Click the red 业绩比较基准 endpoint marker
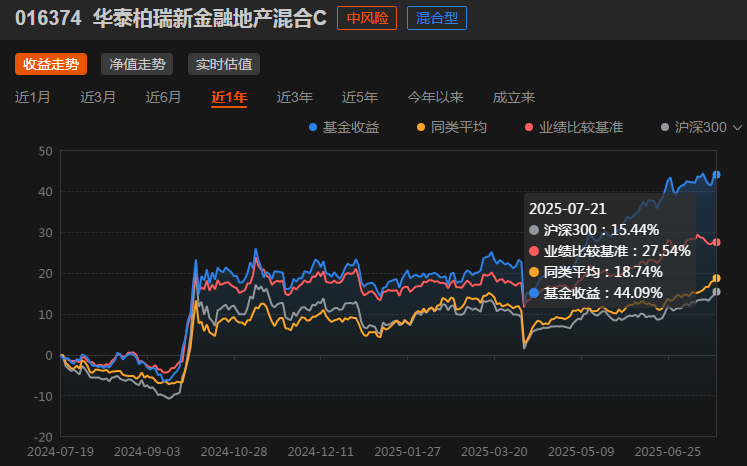The width and height of the screenshot is (747, 466). point(716,242)
